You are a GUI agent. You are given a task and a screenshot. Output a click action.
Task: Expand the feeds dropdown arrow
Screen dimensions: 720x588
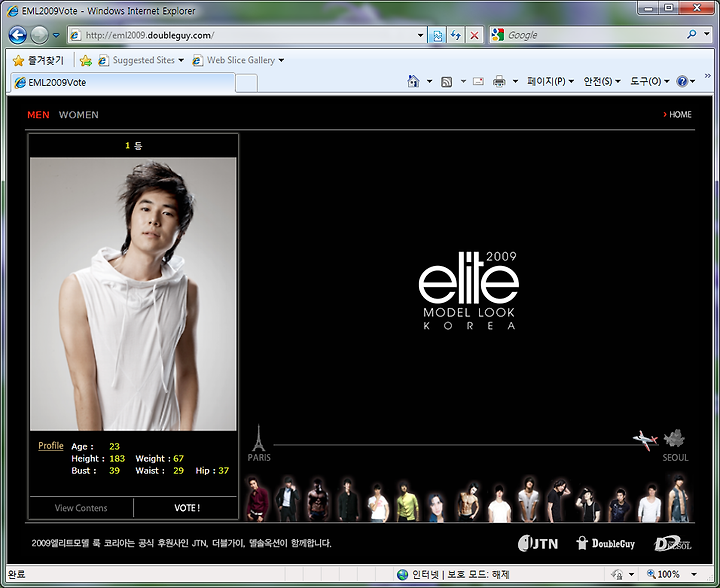[x=463, y=82]
